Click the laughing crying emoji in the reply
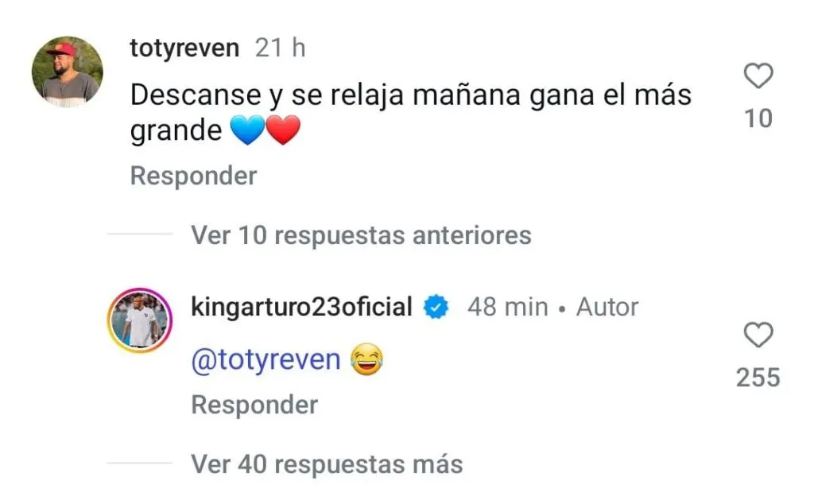814x504 pixels. pos(366,360)
